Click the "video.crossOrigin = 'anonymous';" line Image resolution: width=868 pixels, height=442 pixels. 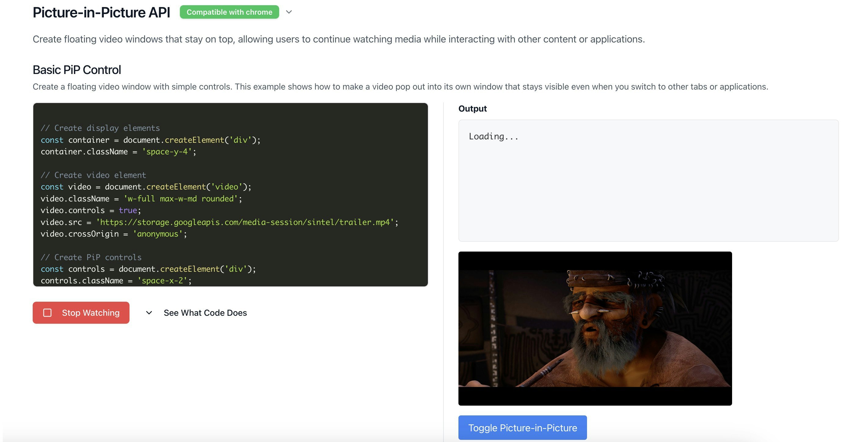coord(114,234)
